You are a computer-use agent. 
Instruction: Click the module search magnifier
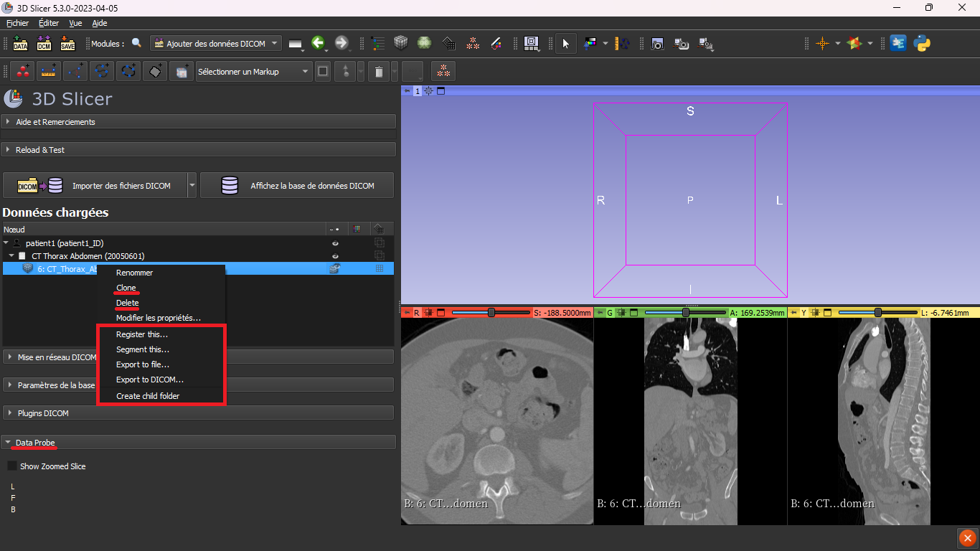tap(136, 43)
